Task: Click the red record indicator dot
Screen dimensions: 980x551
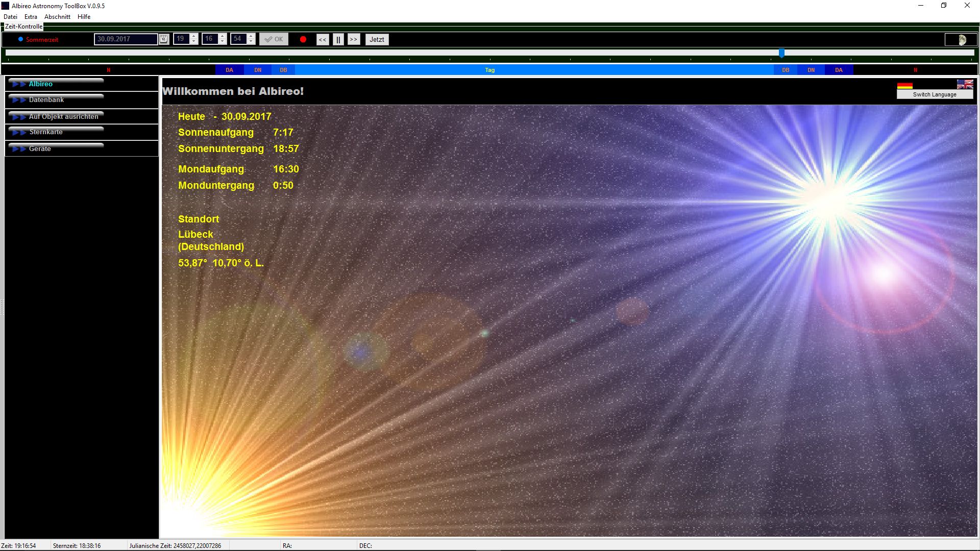Action: [x=303, y=39]
